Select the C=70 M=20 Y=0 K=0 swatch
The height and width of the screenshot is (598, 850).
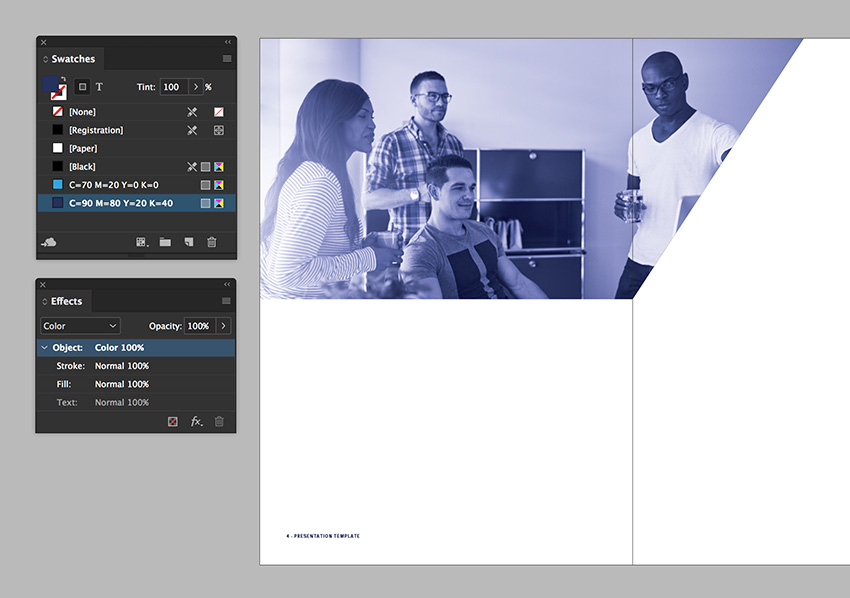[120, 184]
